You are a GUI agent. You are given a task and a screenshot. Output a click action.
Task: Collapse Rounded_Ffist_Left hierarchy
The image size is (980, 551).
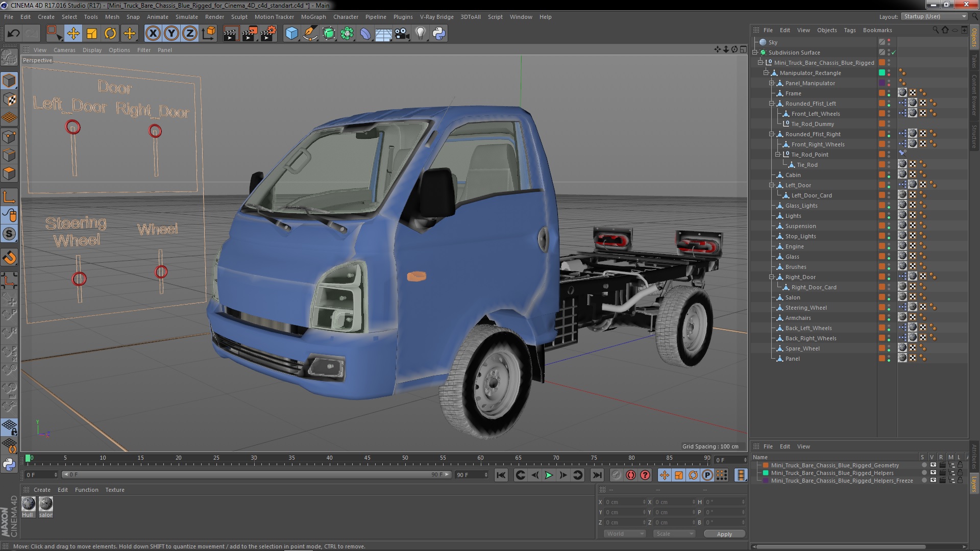(772, 104)
